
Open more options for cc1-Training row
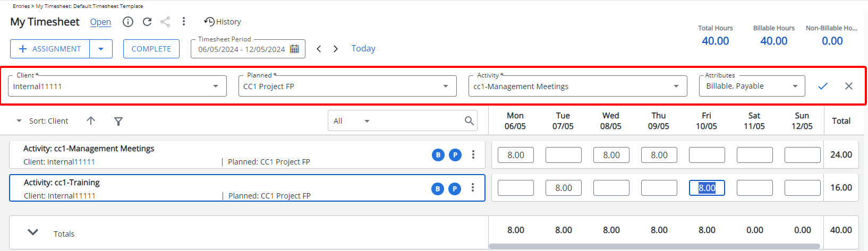point(473,188)
